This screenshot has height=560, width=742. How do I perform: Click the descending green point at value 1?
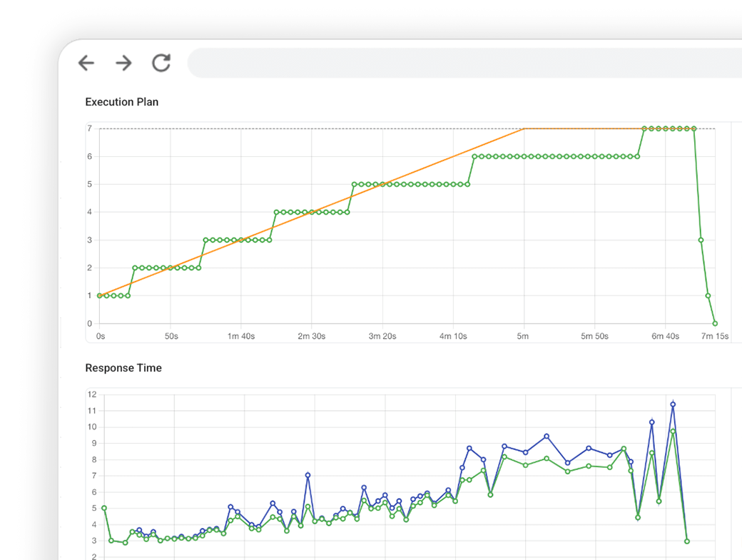tap(708, 295)
